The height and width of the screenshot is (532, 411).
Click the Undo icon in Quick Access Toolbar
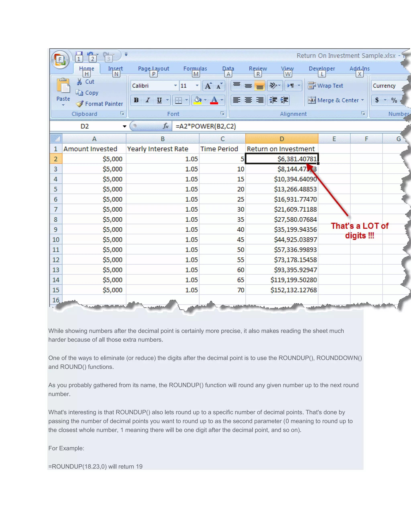(90, 55)
